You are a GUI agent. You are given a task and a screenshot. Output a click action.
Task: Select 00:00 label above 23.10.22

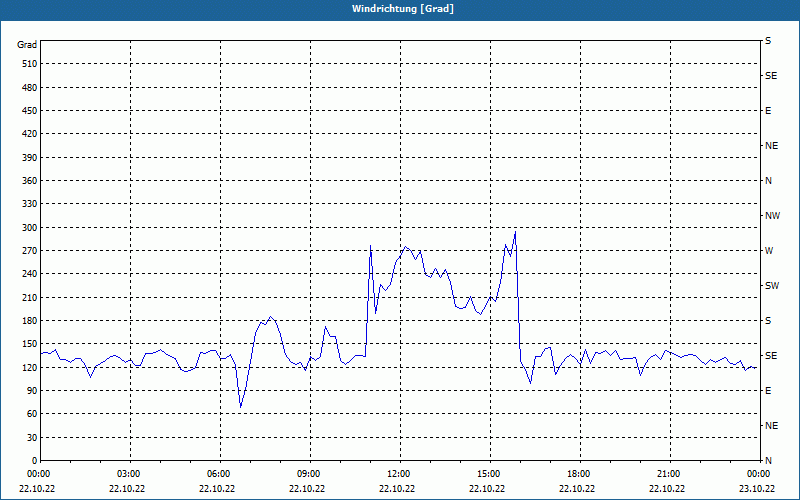click(x=759, y=473)
